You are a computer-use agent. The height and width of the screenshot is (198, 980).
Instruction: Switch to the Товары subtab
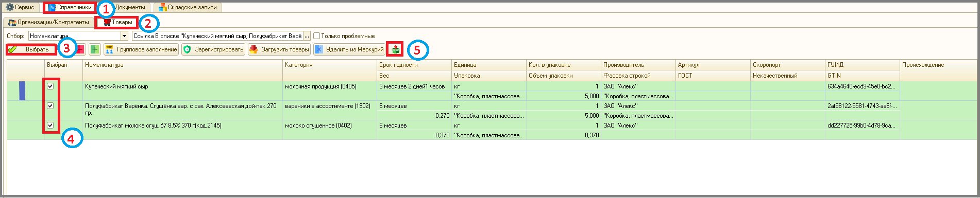[x=117, y=22]
